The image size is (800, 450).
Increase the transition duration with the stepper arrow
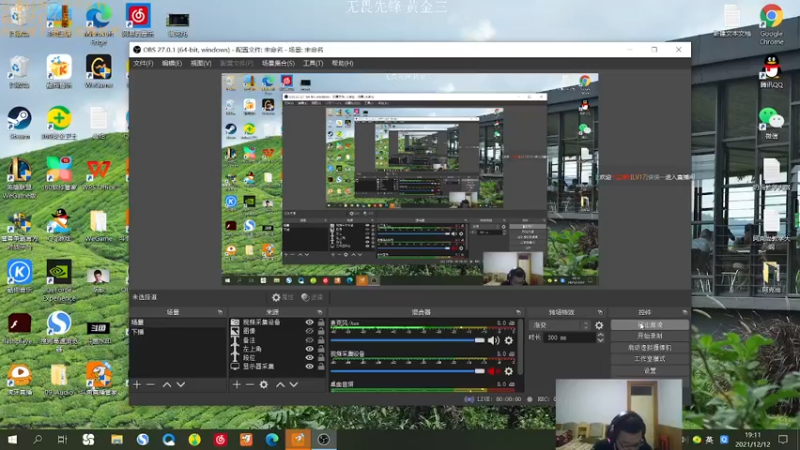point(600,335)
